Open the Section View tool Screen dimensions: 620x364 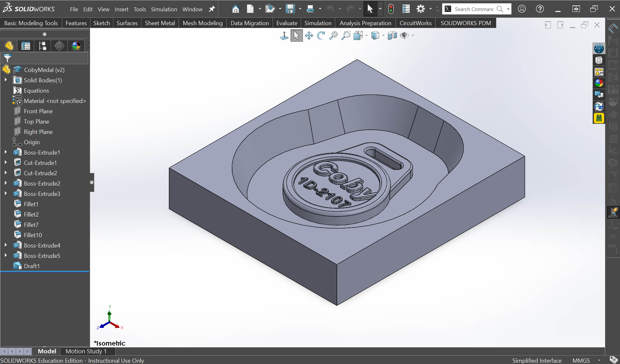click(x=392, y=35)
